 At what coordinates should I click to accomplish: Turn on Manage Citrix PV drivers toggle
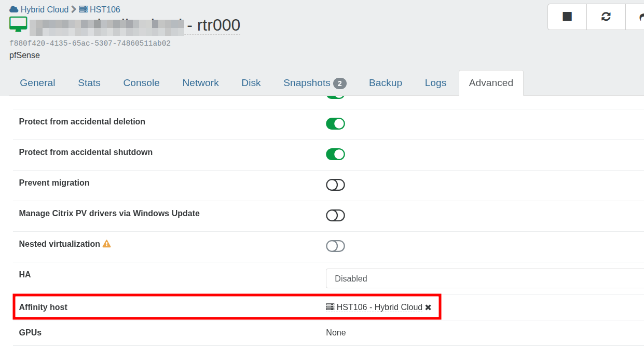pos(335,215)
